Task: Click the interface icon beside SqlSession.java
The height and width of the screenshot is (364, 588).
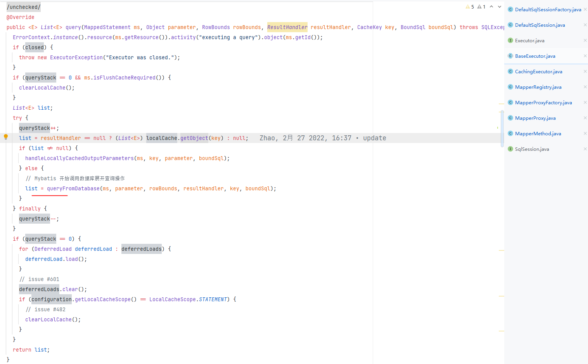Action: coord(510,149)
